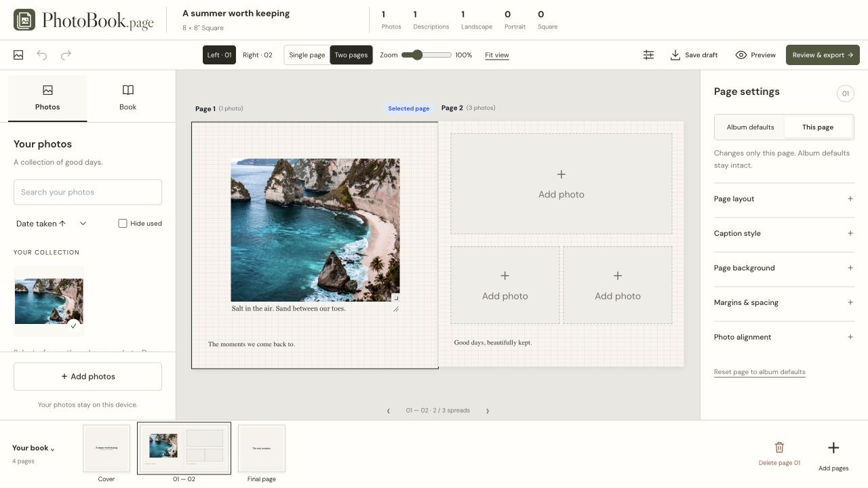Expand the Margins & spacing section
Screen dimensions: 868x488
[x=784, y=302]
